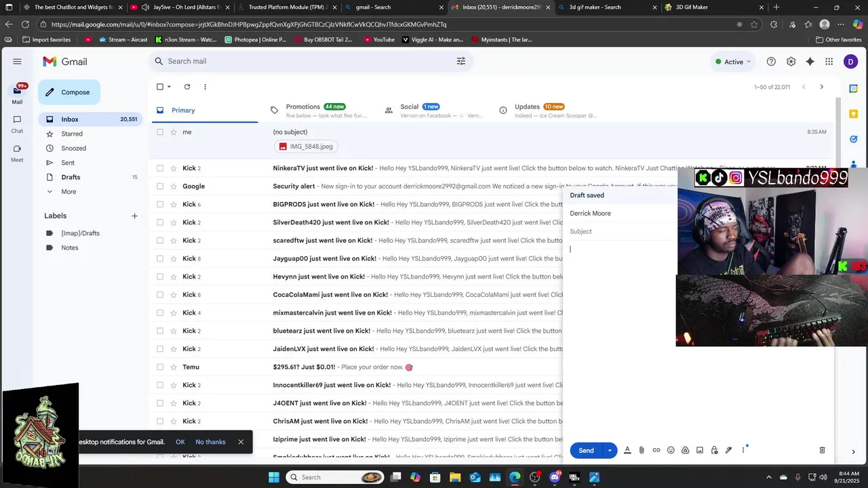Discard draft with the trash icon
The image size is (868, 488).
822,450
